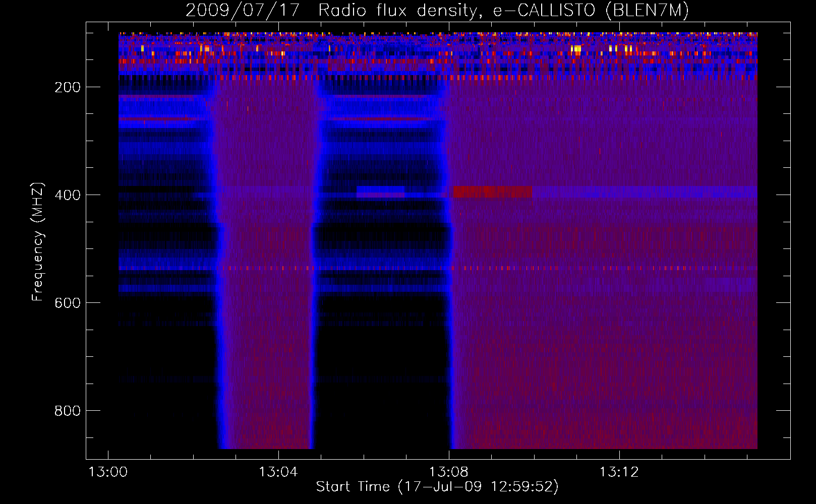Click the bright blue segment near 400 MHz

(380, 190)
